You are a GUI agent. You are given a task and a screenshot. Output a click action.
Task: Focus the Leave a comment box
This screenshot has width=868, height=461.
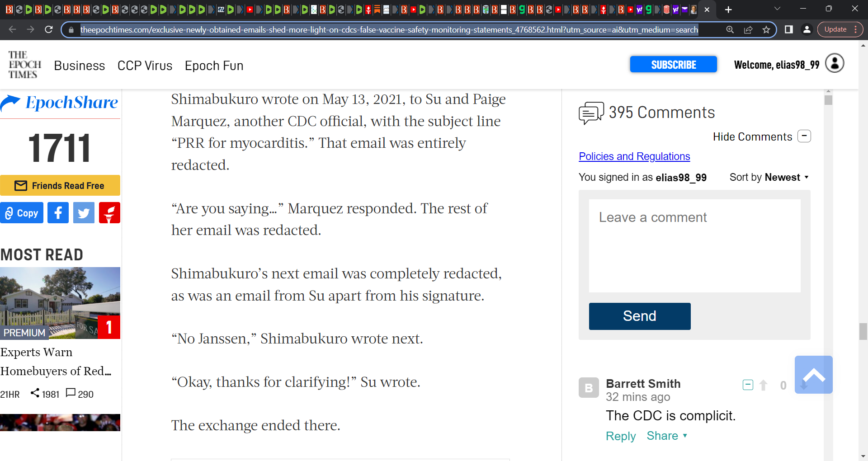tap(694, 246)
